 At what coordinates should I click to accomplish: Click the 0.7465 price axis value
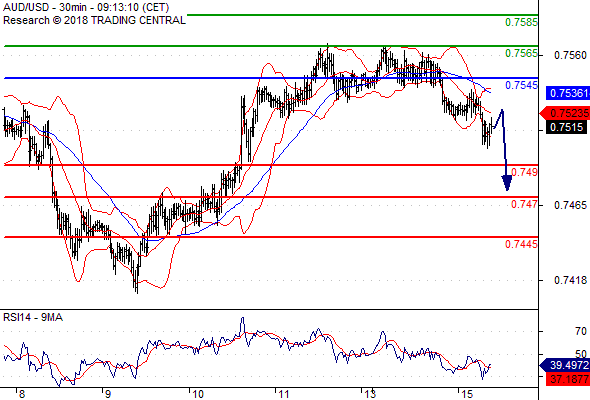coord(570,205)
